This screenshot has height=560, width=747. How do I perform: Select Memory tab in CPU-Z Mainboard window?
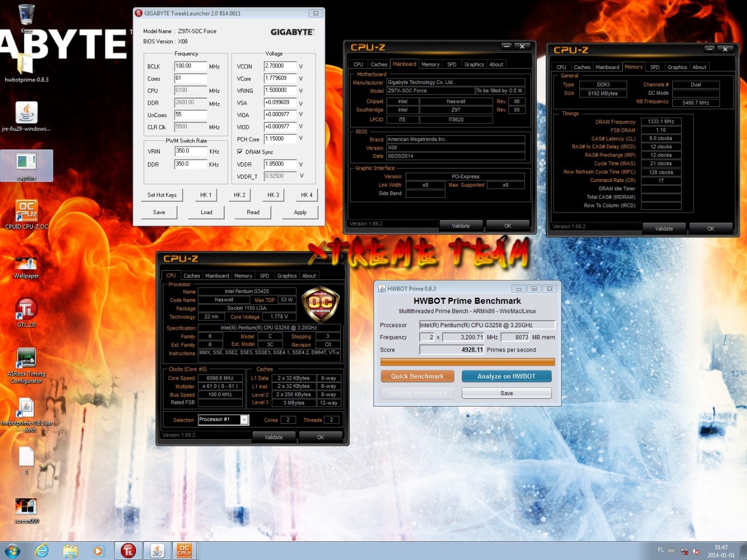[x=430, y=64]
